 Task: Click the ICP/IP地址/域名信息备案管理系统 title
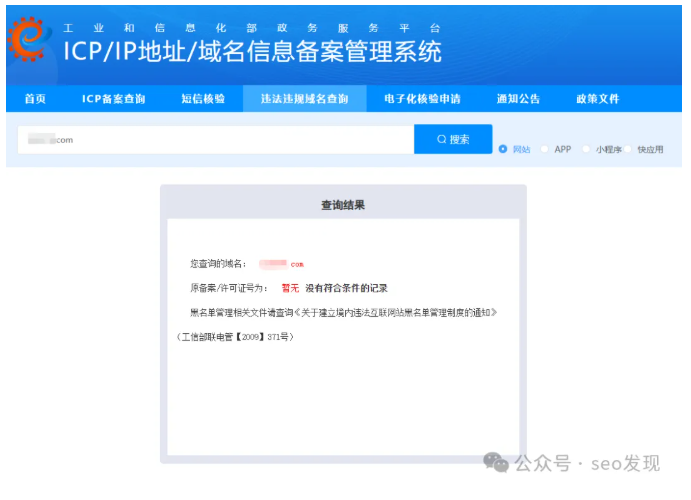[x=253, y=52]
